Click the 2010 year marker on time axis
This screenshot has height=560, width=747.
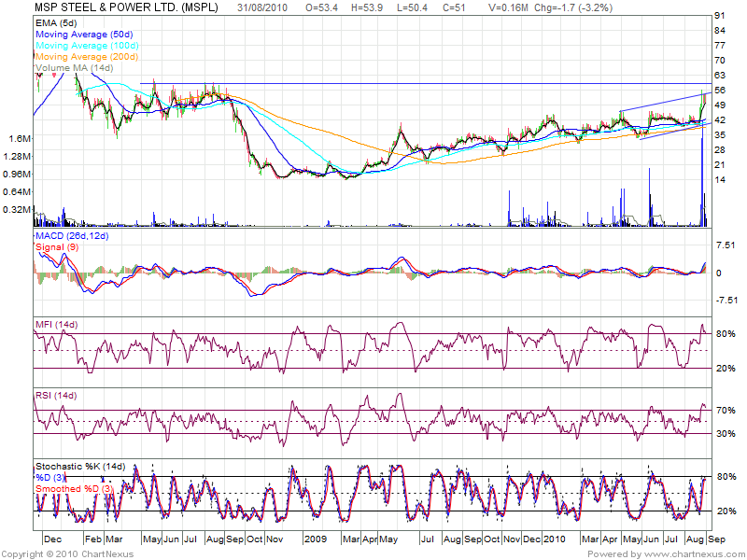(557, 539)
